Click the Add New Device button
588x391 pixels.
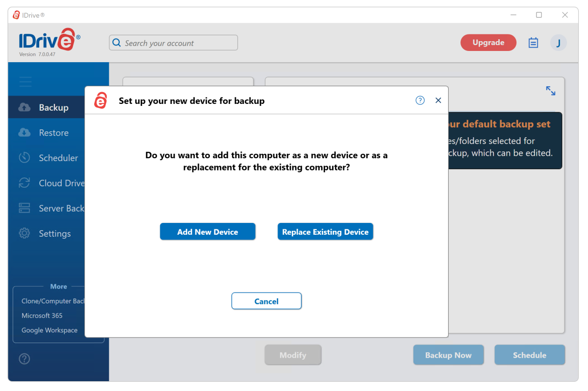[207, 231]
